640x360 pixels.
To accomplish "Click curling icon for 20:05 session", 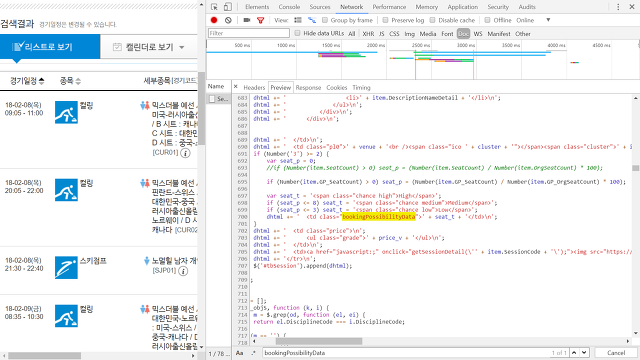I will click(x=66, y=190).
